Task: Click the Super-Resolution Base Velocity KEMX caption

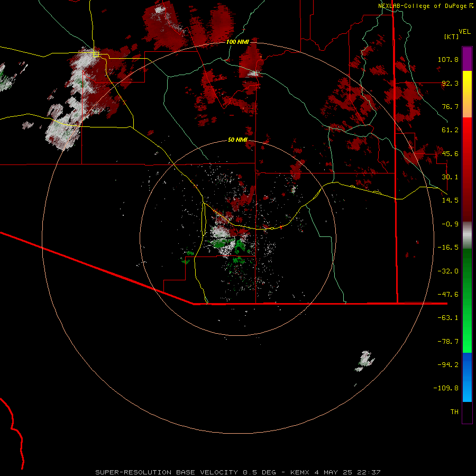Action: tap(237, 472)
